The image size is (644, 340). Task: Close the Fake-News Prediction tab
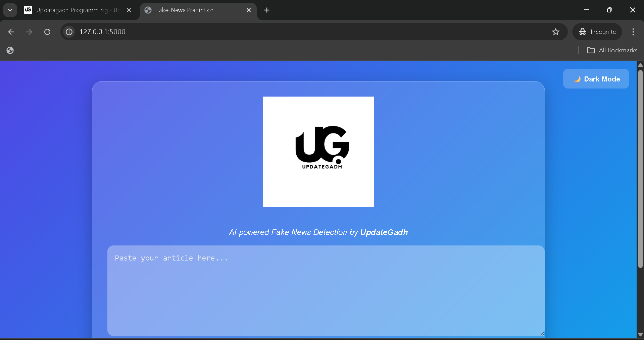pyautogui.click(x=249, y=10)
